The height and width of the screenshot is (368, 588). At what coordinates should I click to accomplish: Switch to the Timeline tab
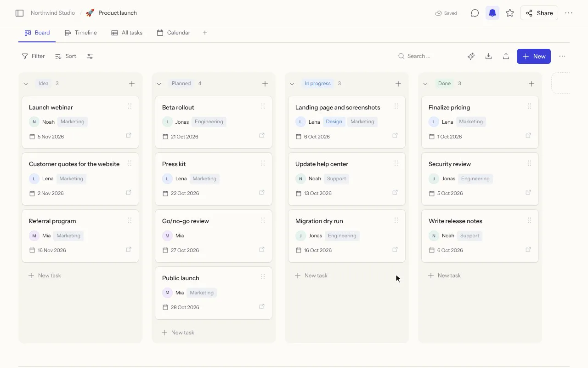pos(80,33)
